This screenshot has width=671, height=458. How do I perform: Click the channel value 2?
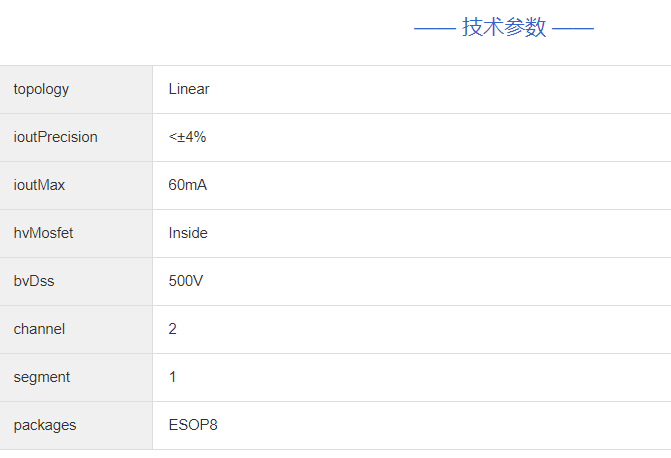(x=173, y=329)
